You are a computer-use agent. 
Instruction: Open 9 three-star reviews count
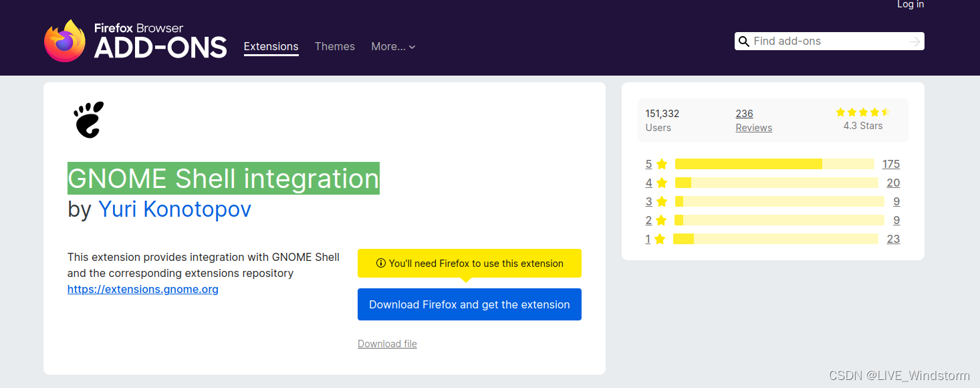pos(896,201)
